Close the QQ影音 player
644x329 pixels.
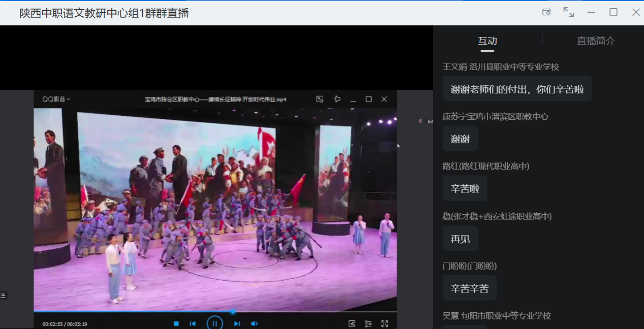pos(384,99)
